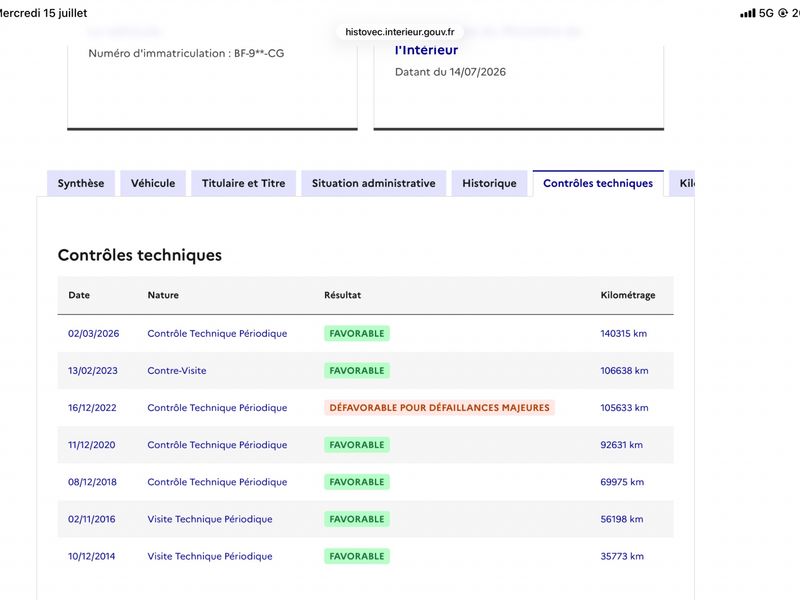Open the partially visible Kilométrage tab

point(683,183)
